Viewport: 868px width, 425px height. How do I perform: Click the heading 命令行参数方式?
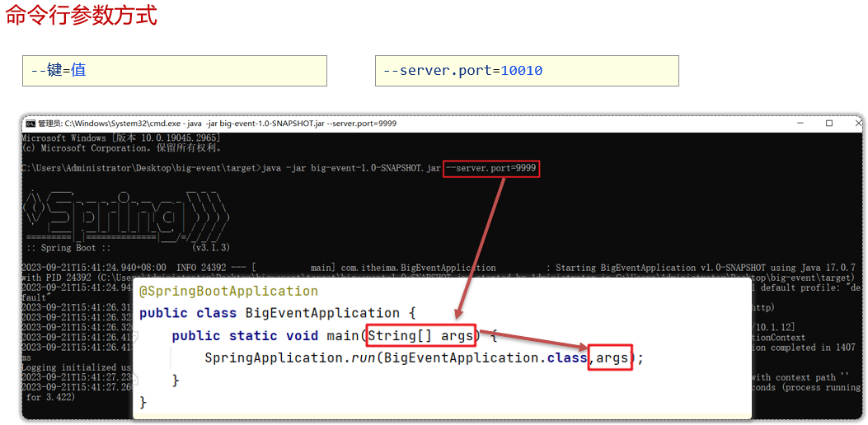click(82, 16)
